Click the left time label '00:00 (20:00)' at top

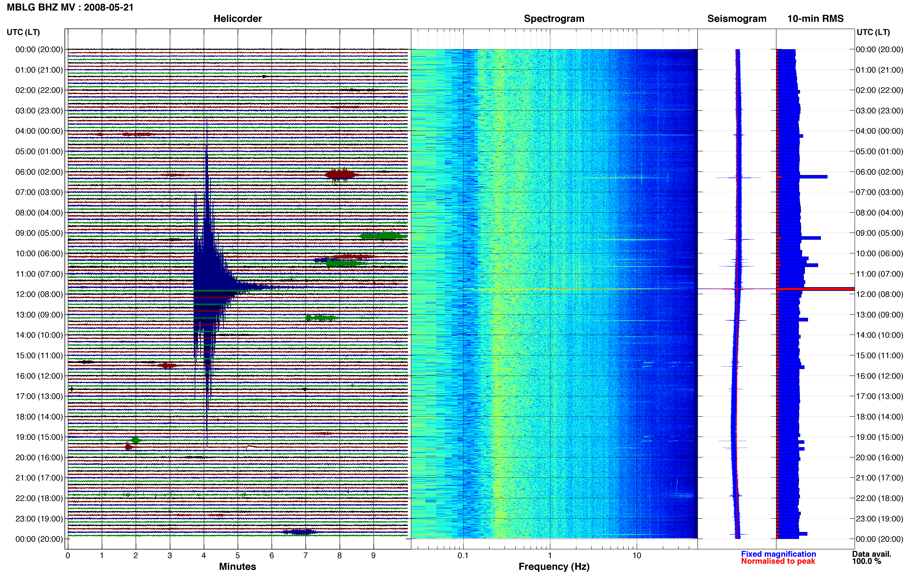click(39, 49)
